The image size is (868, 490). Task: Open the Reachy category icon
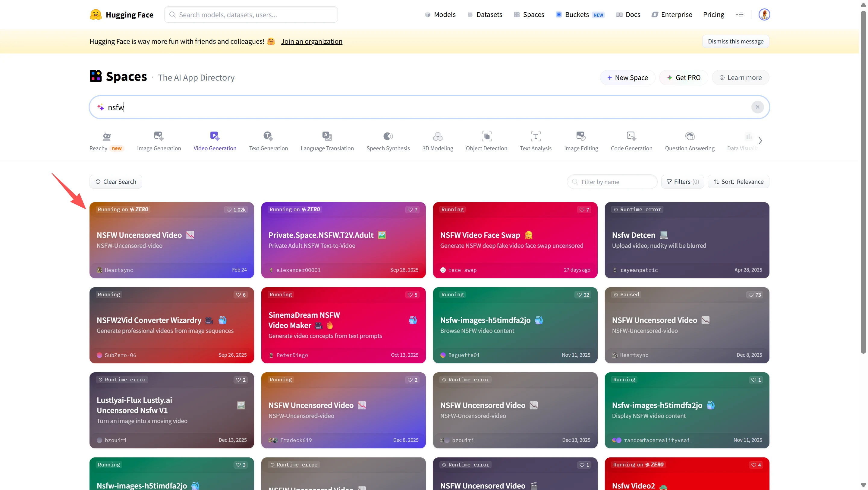106,136
